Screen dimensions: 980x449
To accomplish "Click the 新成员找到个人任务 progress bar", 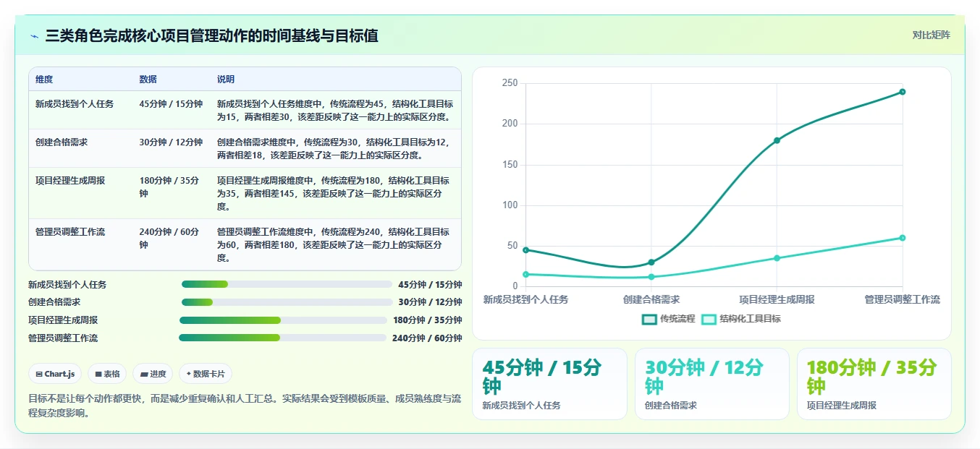I will pyautogui.click(x=287, y=284).
